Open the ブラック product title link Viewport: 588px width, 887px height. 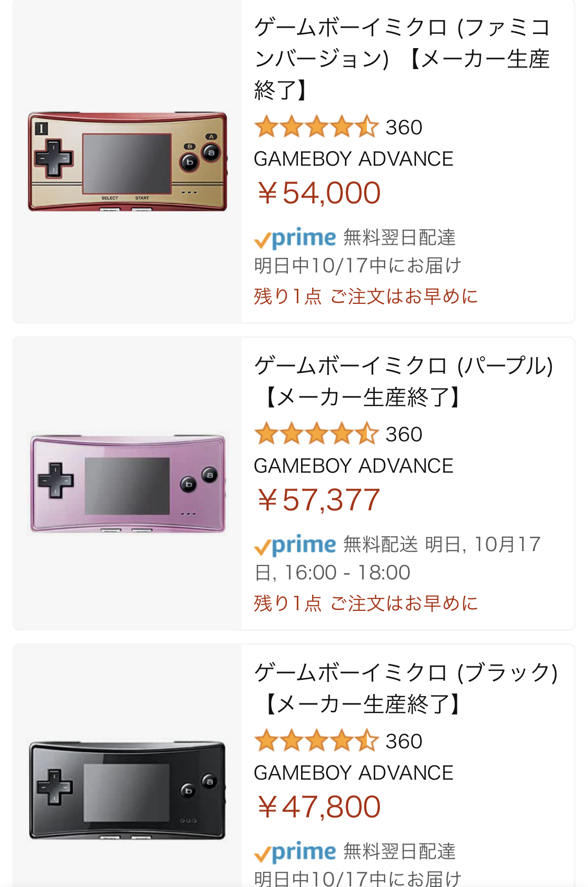(x=405, y=688)
